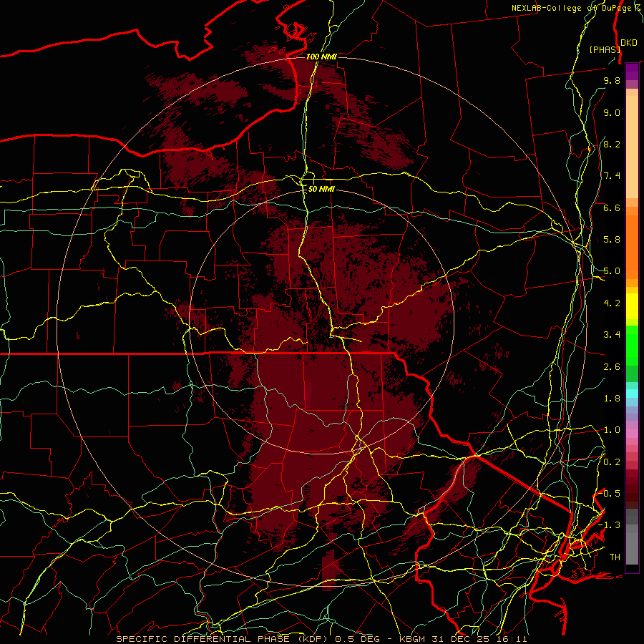Click the DKD label above the legend
Viewport: 644px width, 644px height.
tap(629, 43)
